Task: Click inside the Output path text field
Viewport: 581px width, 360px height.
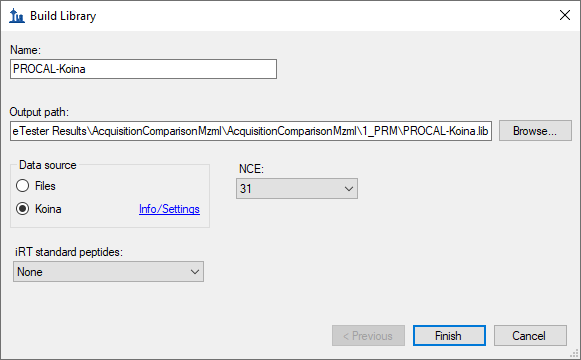Action: pos(251,131)
